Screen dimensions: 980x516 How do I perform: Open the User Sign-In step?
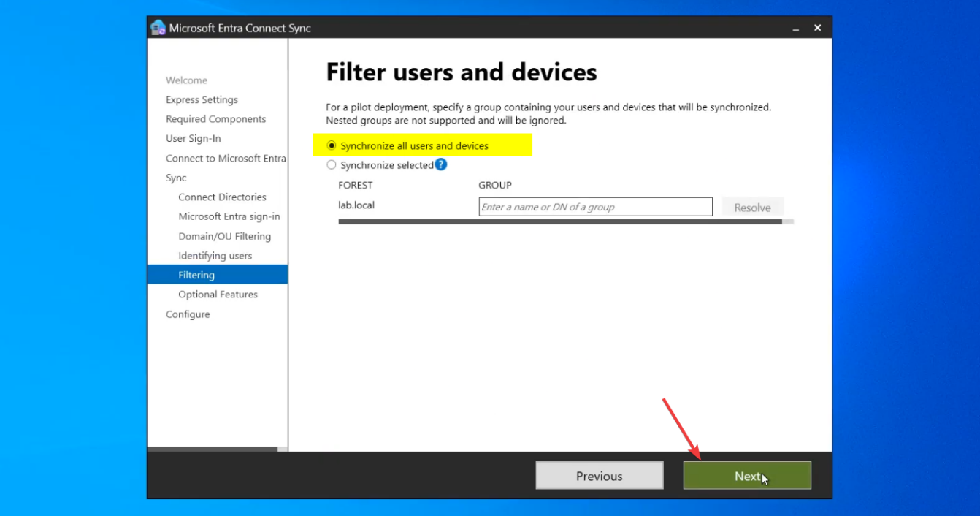pyautogui.click(x=193, y=138)
